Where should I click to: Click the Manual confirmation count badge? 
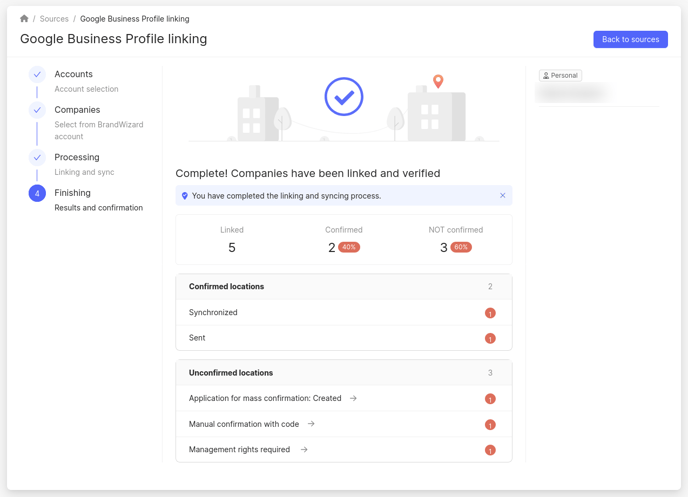pos(490,425)
